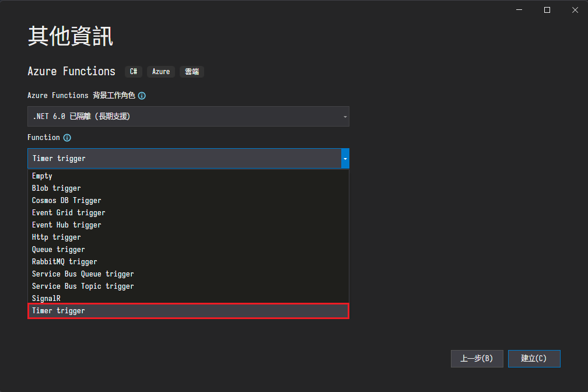Choose SignalR from the Function list
588x392 pixels.
tap(188, 298)
